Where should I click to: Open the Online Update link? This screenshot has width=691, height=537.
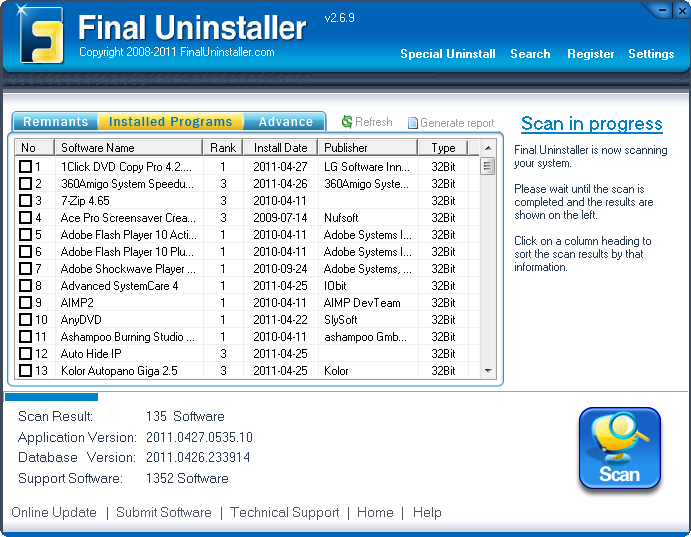click(54, 512)
